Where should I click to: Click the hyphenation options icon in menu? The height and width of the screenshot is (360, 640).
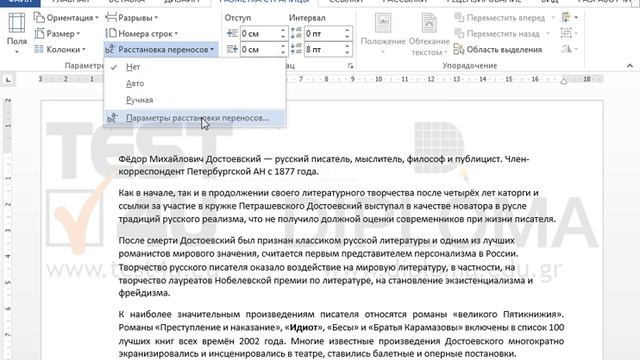point(112,118)
